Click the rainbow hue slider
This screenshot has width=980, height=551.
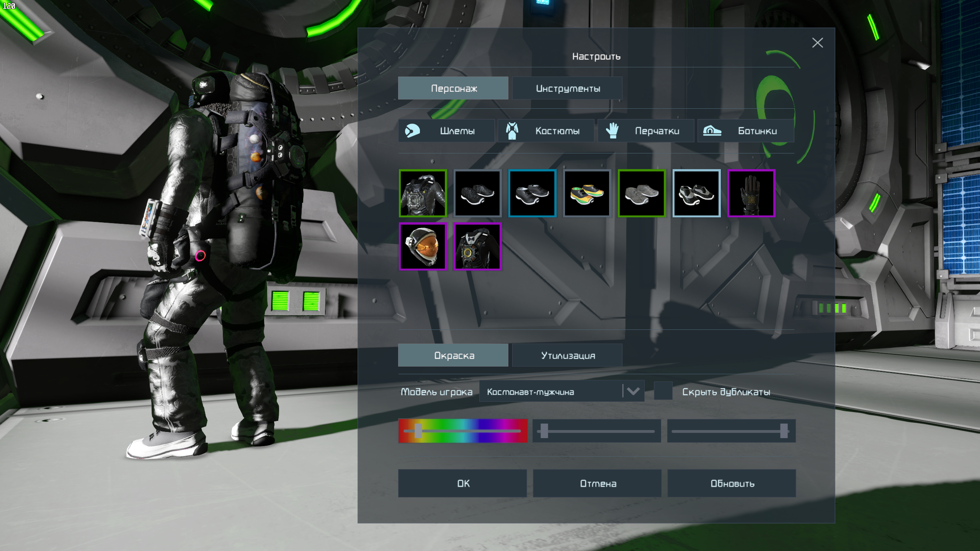[463, 431]
